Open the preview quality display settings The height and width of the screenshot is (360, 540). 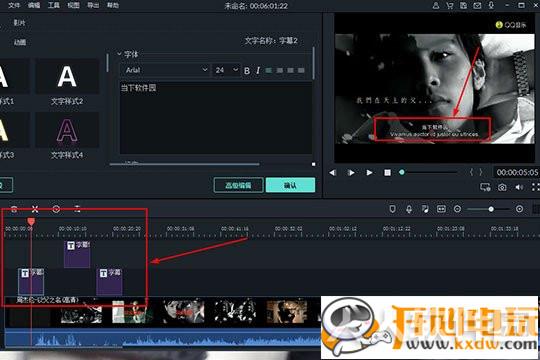pyautogui.click(x=486, y=187)
